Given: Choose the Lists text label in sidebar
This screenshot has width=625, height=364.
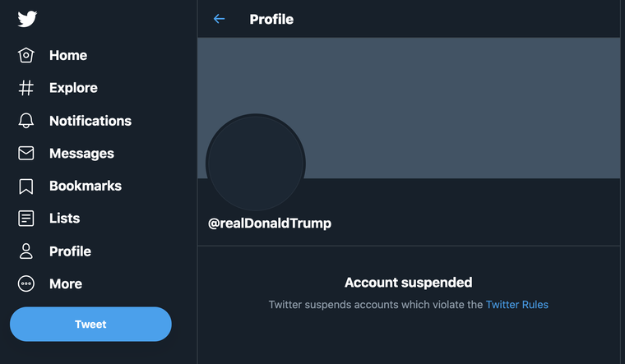Looking at the screenshot, I should pos(65,219).
